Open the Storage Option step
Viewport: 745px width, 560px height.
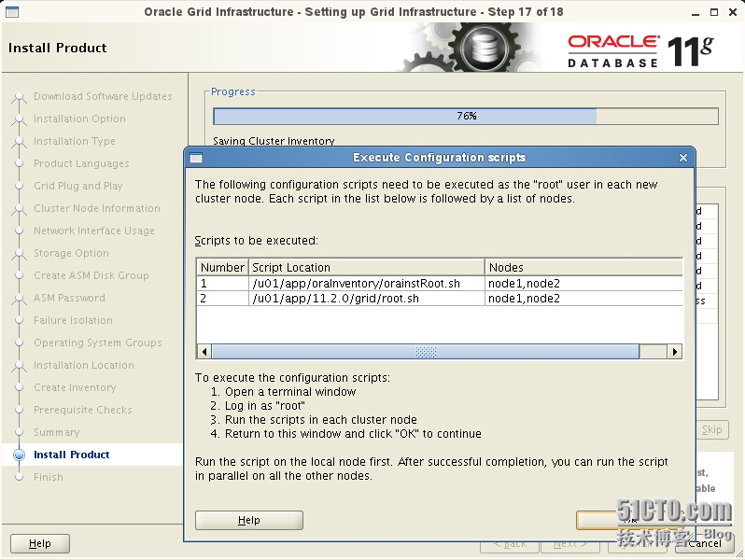pyautogui.click(x=71, y=253)
